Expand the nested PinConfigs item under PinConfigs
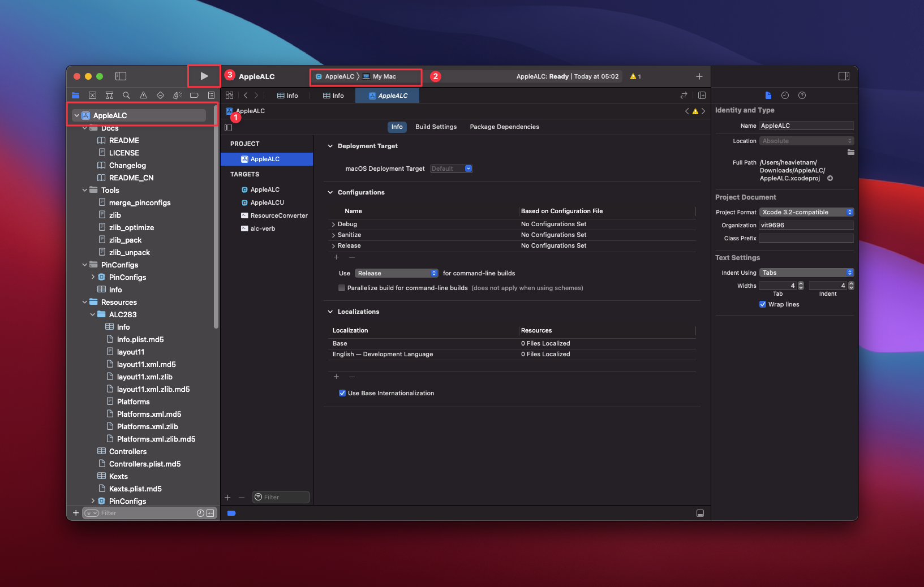The width and height of the screenshot is (924, 587). [x=93, y=277]
